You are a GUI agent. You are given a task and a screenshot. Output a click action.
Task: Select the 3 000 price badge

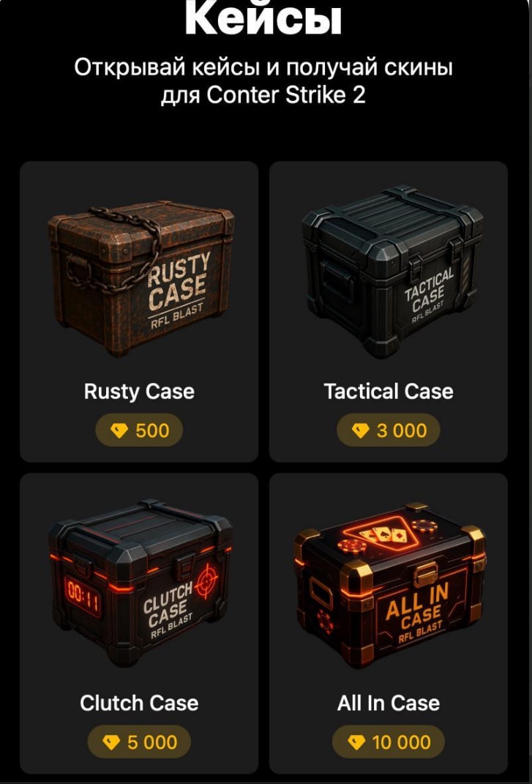point(389,430)
